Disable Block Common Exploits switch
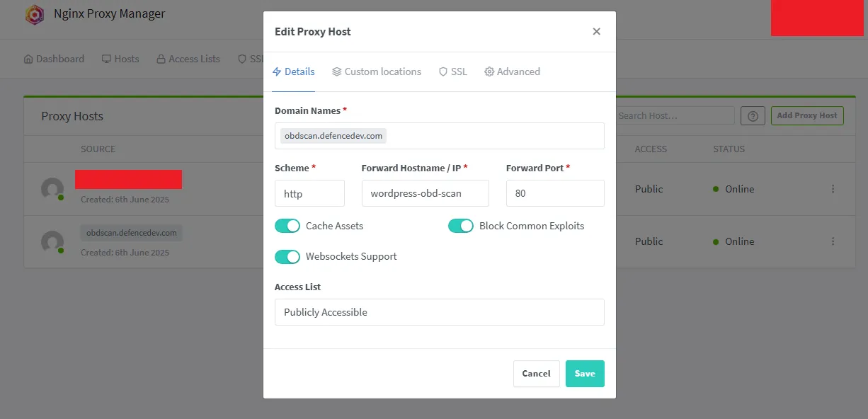 [x=461, y=226]
